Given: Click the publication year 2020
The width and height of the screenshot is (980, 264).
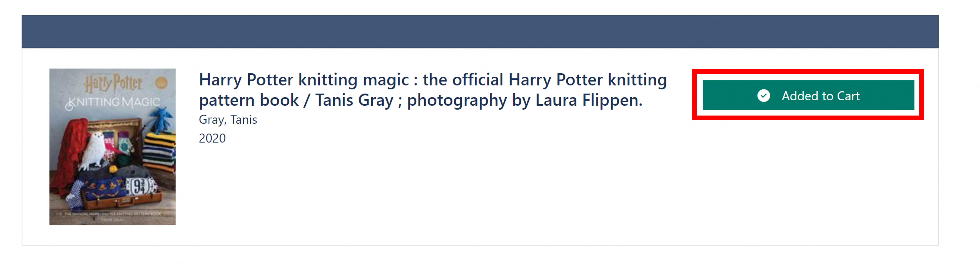Looking at the screenshot, I should pos(212,138).
